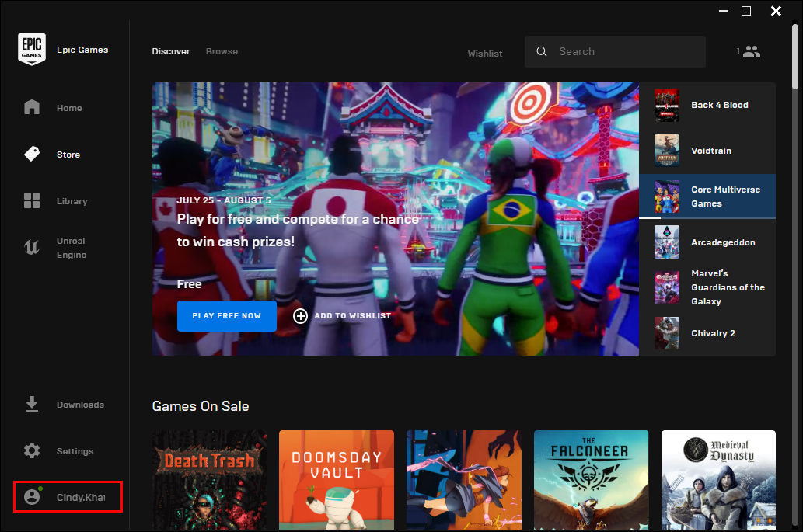Open the Settings gear icon
This screenshot has height=532, width=803.
(32, 450)
